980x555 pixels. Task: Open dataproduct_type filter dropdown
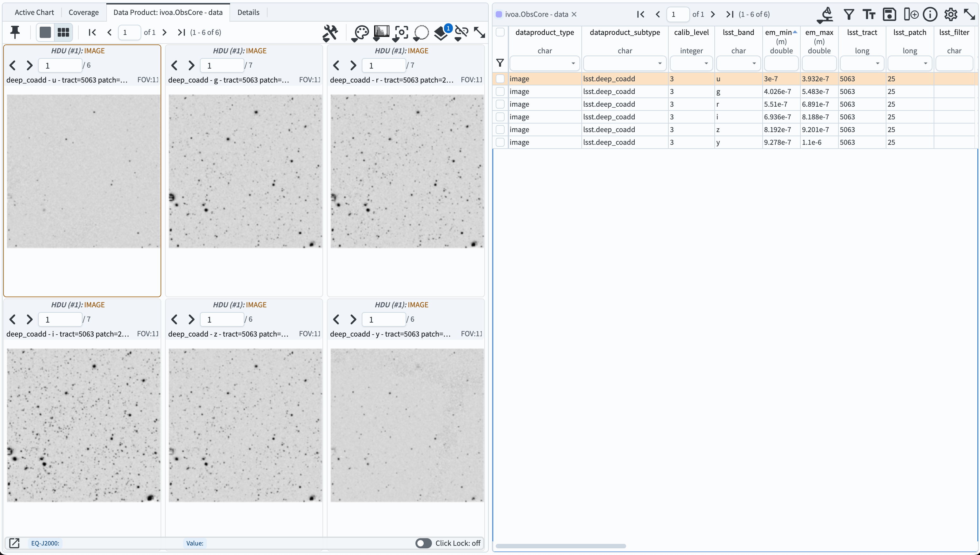[573, 63]
